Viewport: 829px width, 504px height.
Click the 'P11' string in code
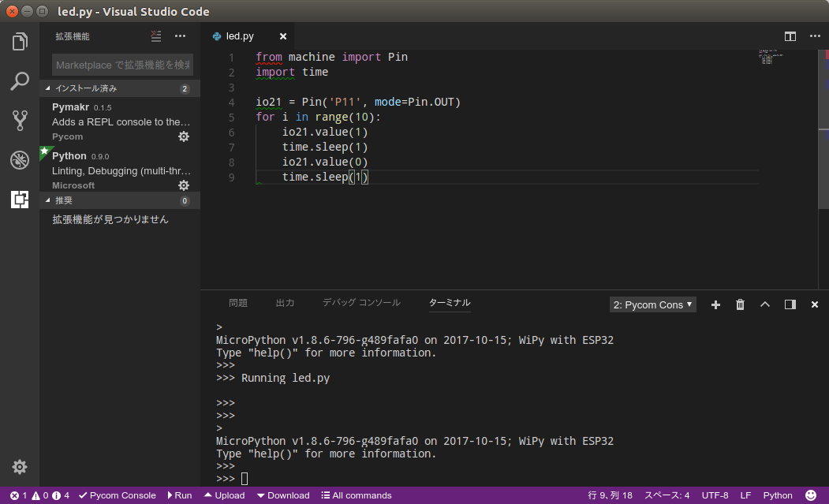click(345, 102)
